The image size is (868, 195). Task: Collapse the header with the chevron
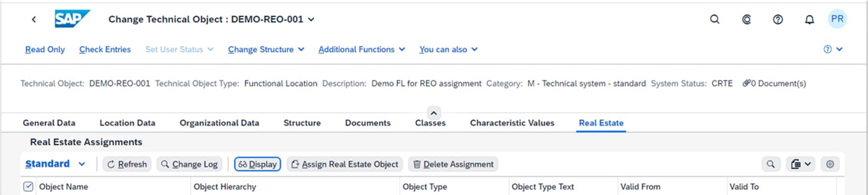434,113
